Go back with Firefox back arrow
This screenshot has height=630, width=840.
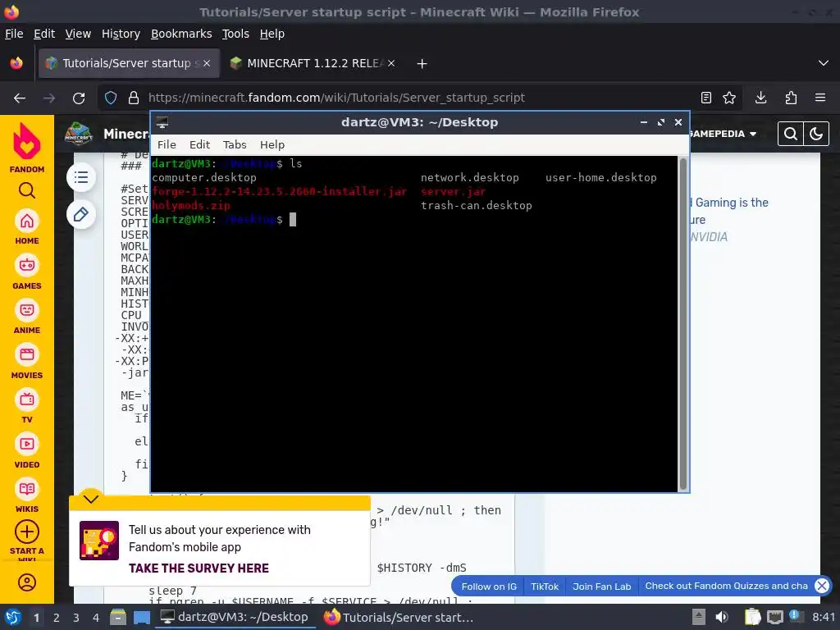20,98
